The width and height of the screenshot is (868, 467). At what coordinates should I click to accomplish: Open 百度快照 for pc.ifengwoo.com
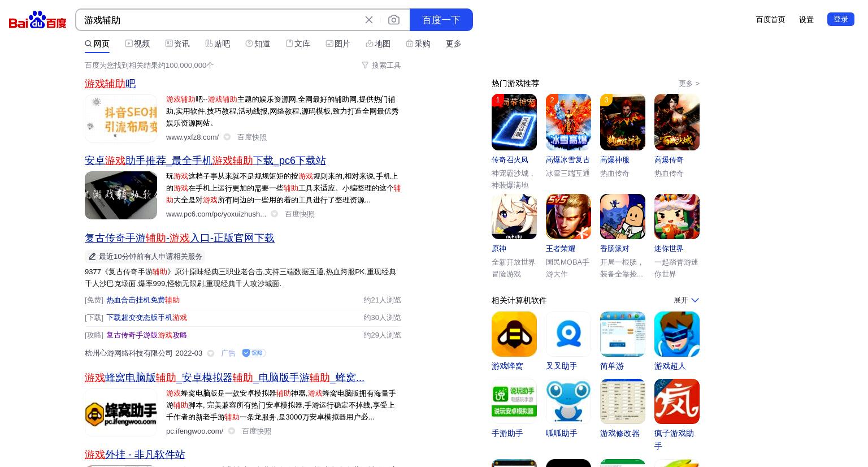click(257, 431)
